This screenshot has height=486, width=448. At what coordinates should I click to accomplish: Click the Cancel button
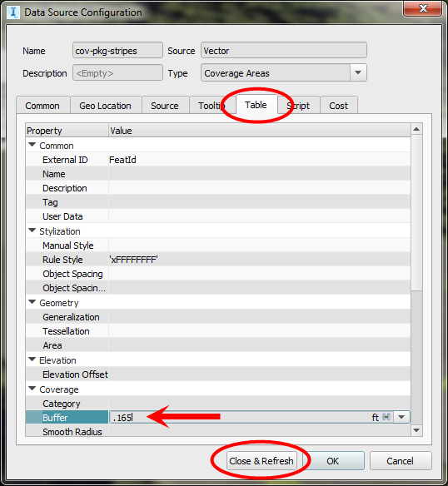(x=401, y=461)
